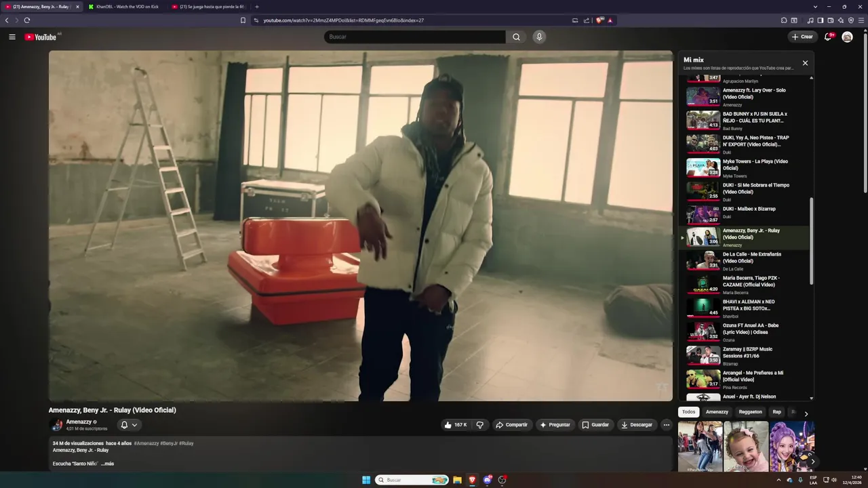
Task: Click the Preguntar button
Action: 555,425
